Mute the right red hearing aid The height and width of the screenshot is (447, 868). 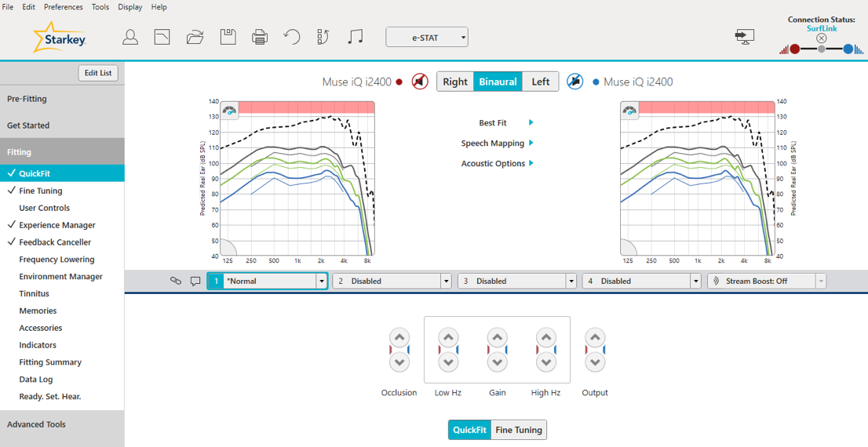pyautogui.click(x=420, y=82)
